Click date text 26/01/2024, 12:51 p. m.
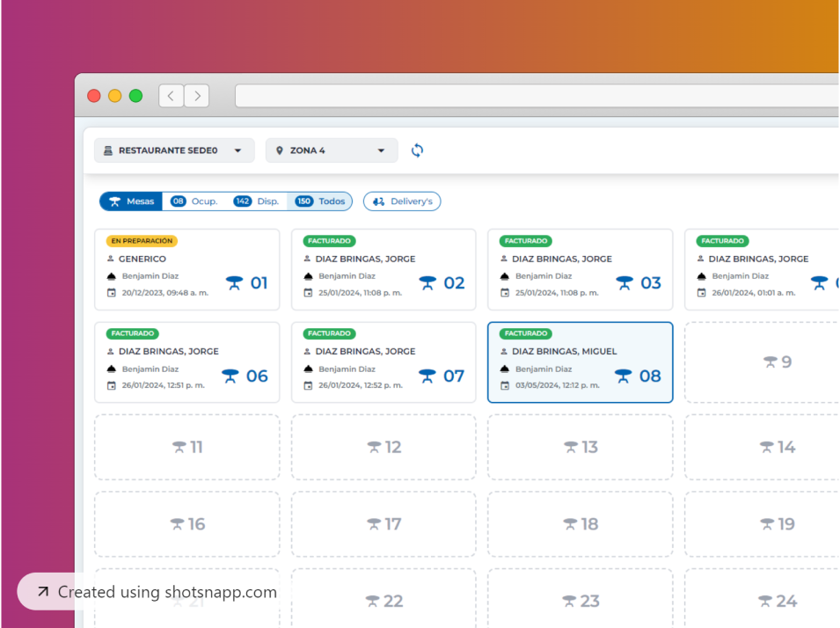 click(164, 386)
